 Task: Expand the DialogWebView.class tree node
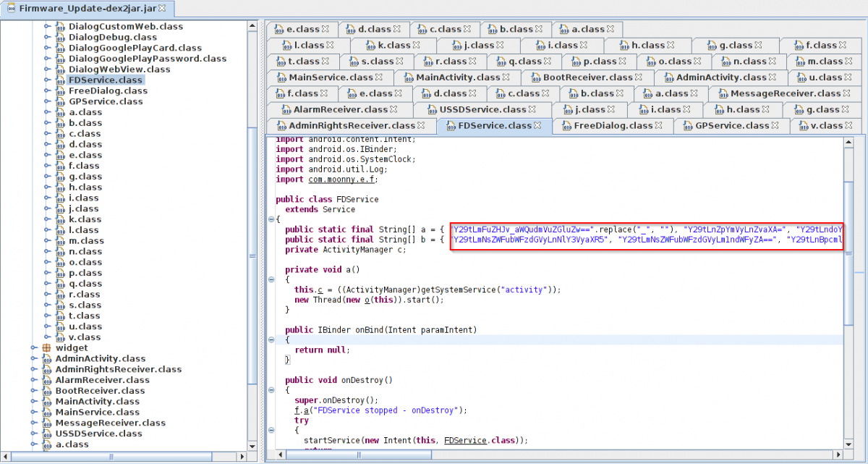click(x=47, y=69)
